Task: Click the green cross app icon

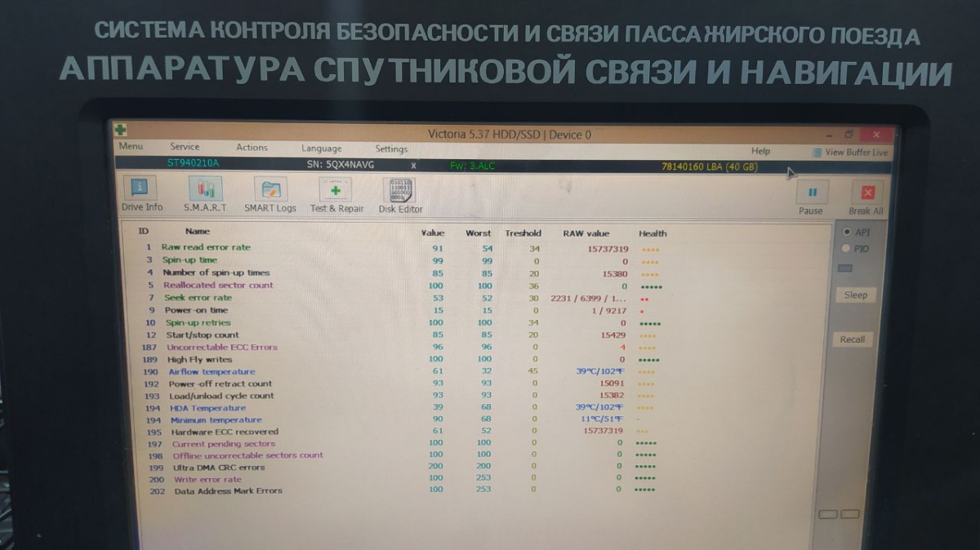Action: click(x=121, y=131)
